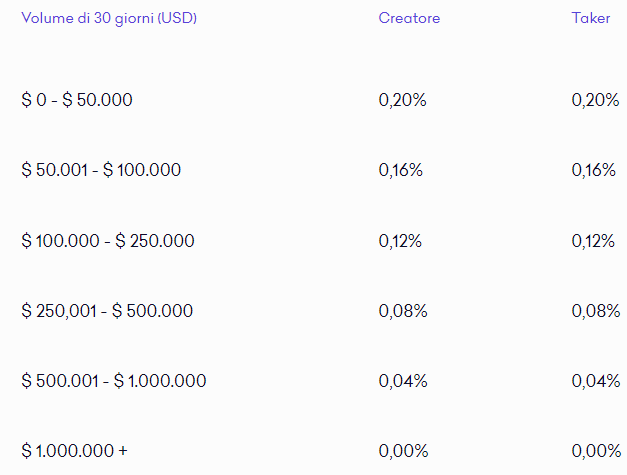Click the 0,16% Taker fee value

click(594, 170)
